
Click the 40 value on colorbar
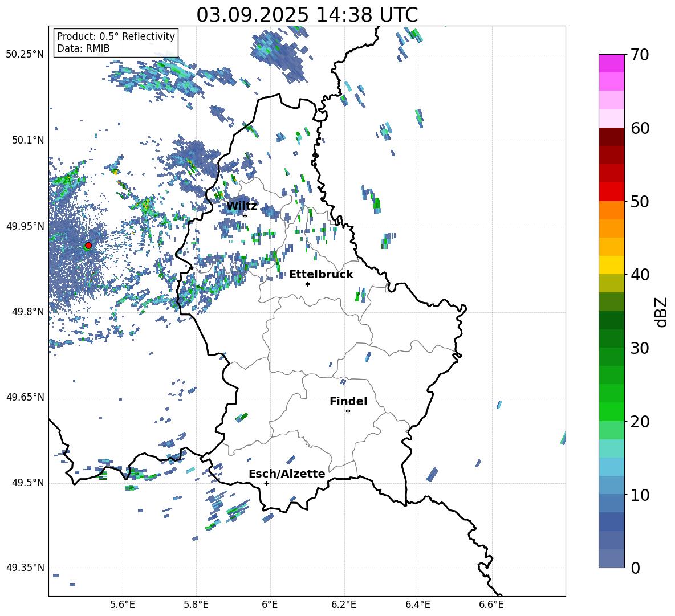coord(640,275)
